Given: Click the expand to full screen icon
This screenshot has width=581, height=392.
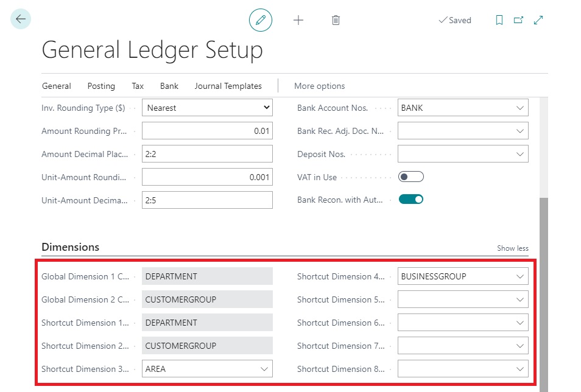Looking at the screenshot, I should pos(538,20).
